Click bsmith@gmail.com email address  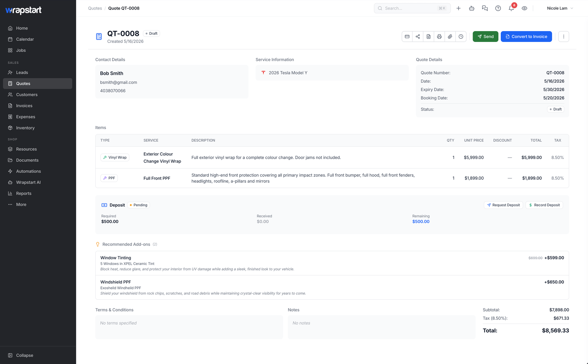coord(118,82)
